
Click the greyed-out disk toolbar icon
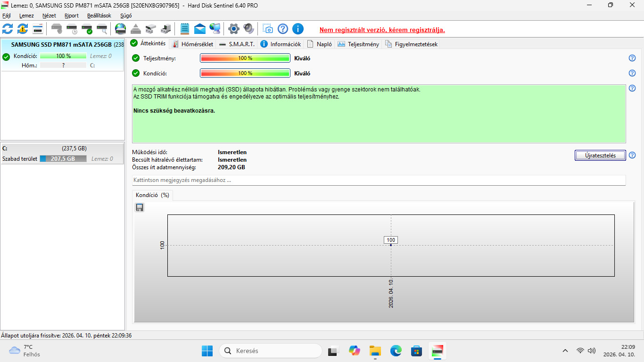tap(57, 29)
